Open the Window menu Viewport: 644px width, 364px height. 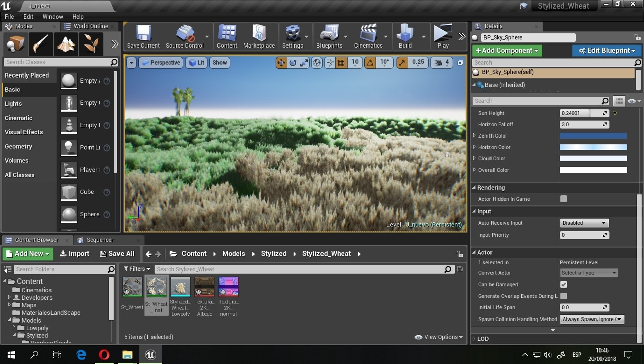tap(53, 17)
